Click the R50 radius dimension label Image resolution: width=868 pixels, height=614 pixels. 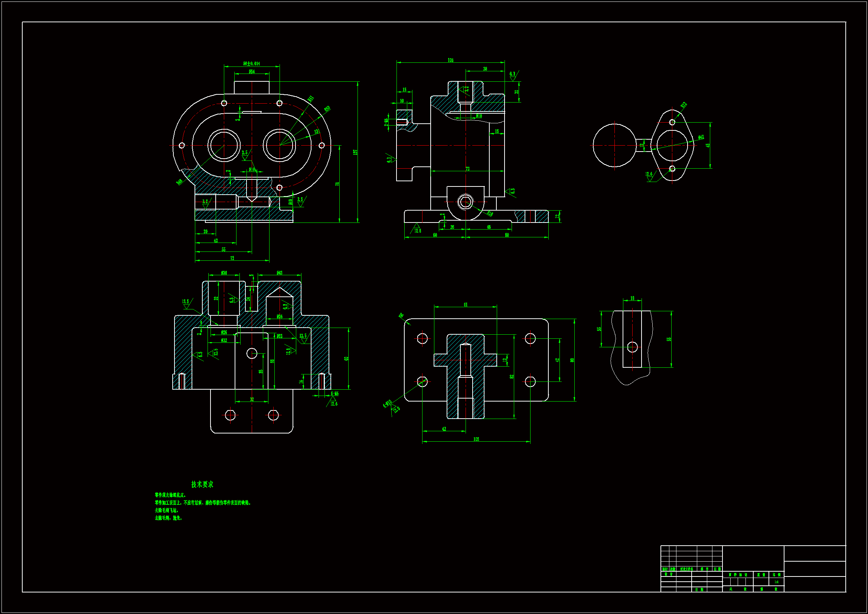(327, 109)
